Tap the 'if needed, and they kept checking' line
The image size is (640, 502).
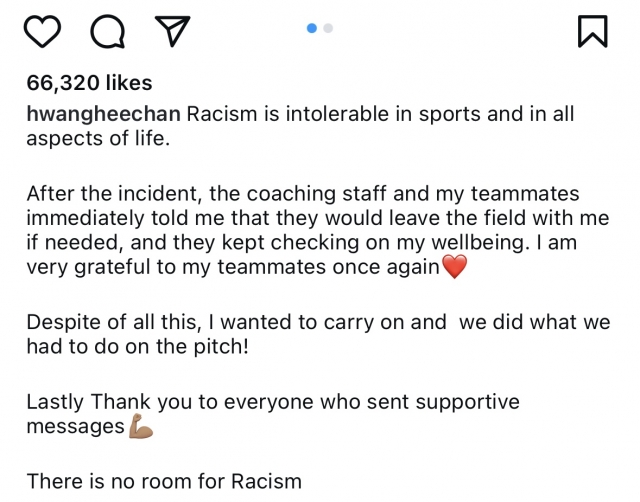pos(302,242)
